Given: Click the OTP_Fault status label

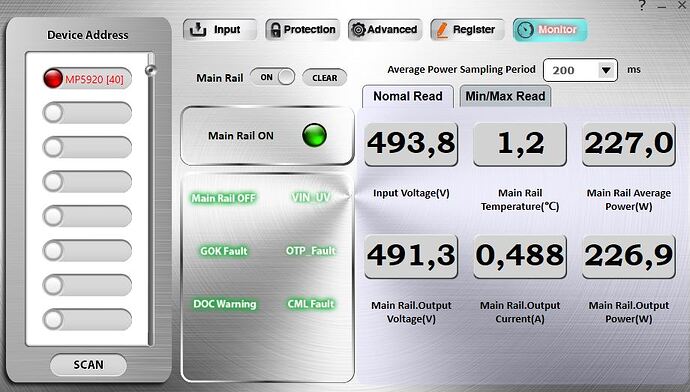Looking at the screenshot, I should tap(311, 251).
